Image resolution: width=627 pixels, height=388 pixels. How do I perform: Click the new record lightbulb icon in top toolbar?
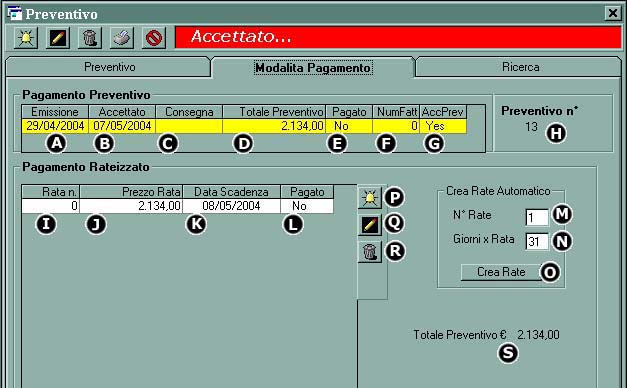(26, 38)
